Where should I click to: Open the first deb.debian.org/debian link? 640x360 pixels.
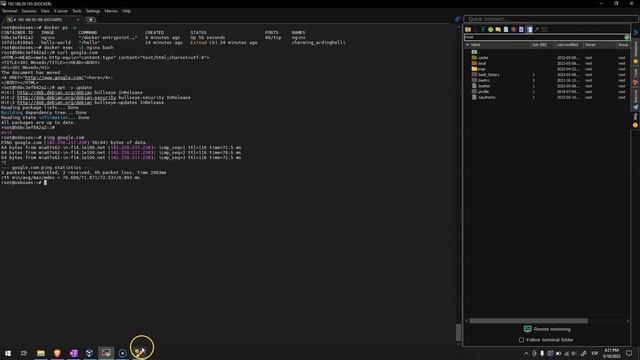54,93
